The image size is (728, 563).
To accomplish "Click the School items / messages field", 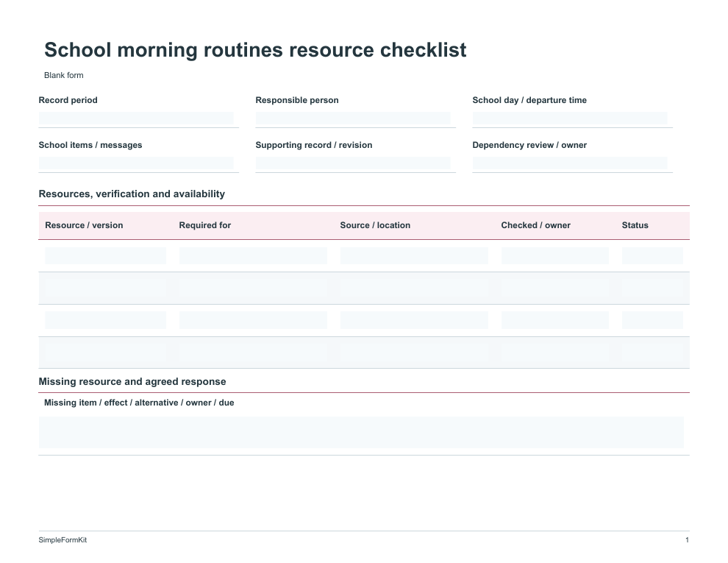I will (136, 163).
